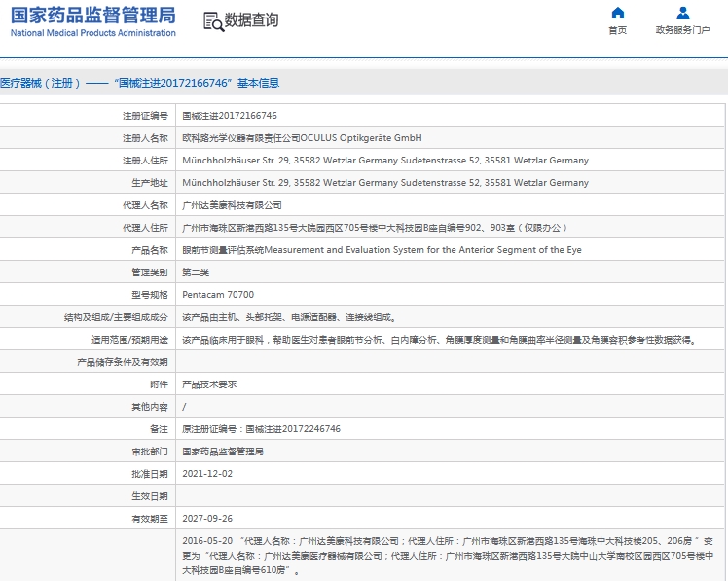Open the 政务服务门户 link text

pos(682,30)
